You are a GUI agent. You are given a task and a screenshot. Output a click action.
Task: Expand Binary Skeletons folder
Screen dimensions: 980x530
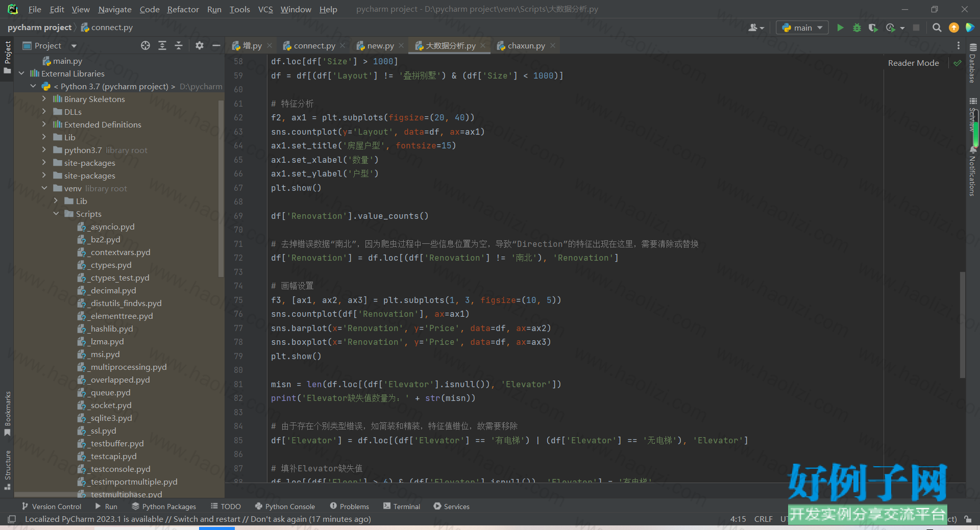[x=44, y=99]
